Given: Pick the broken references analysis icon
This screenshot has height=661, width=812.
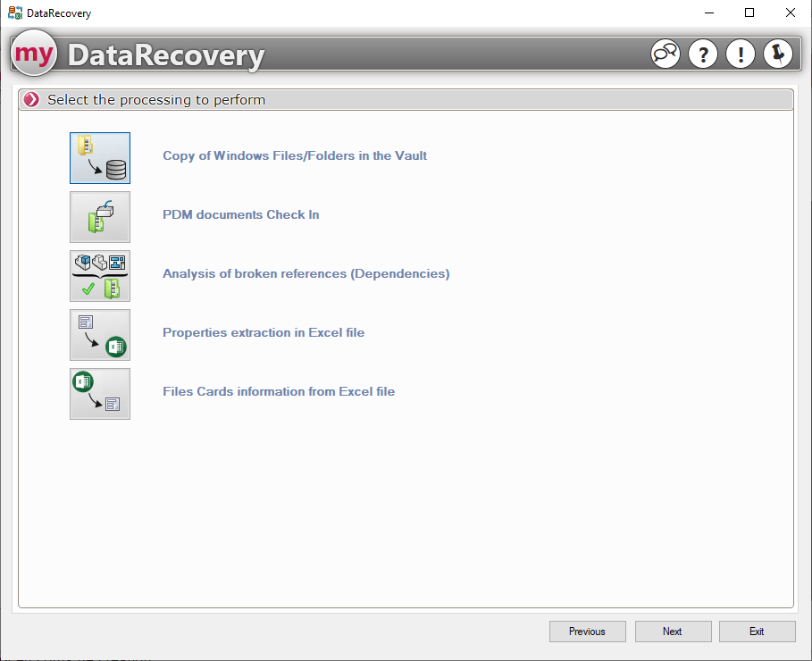Looking at the screenshot, I should pyautogui.click(x=100, y=276).
